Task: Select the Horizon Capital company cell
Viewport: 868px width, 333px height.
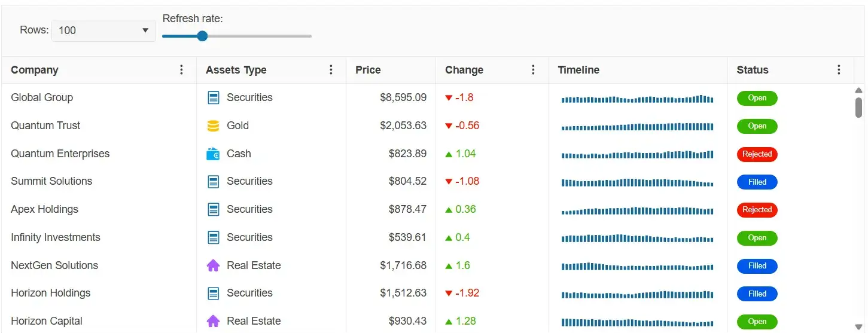Action: 47,321
